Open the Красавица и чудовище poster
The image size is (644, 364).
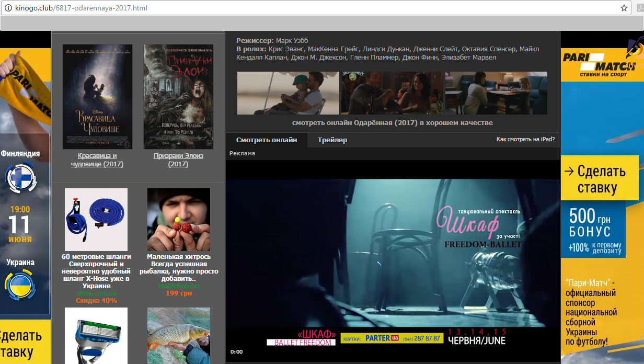coord(97,97)
